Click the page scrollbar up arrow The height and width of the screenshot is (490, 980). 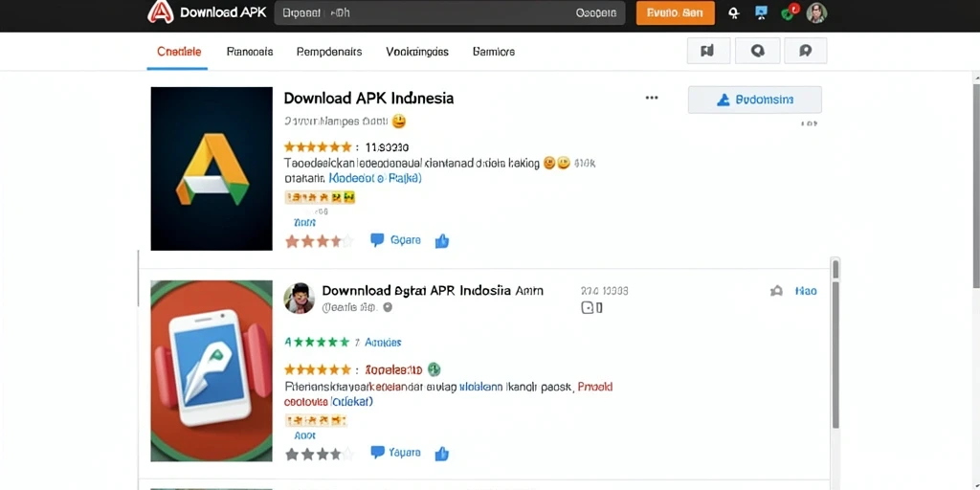click(x=977, y=78)
